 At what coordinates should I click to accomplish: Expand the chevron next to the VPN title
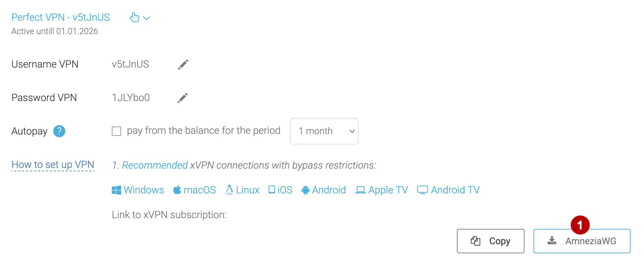coord(147,18)
